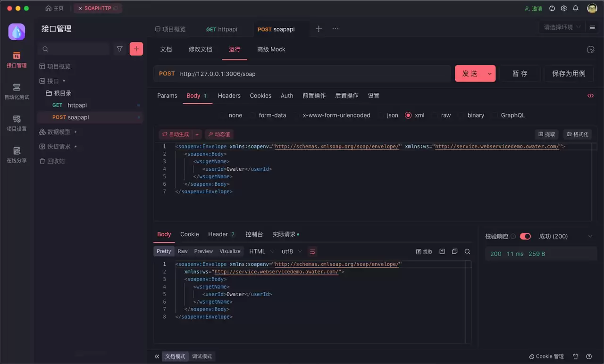Select the raw body type radio
Image resolution: width=604 pixels, height=364 pixels.
coord(435,115)
